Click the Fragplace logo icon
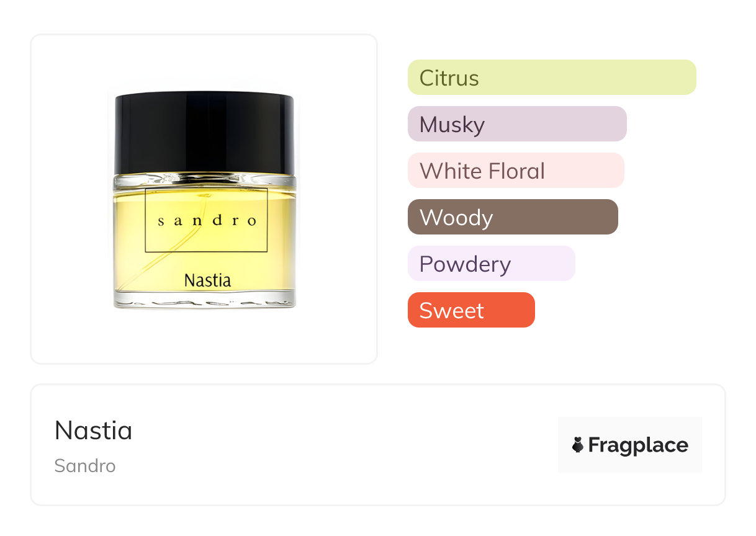This screenshot has height=536, width=756. coord(578,445)
